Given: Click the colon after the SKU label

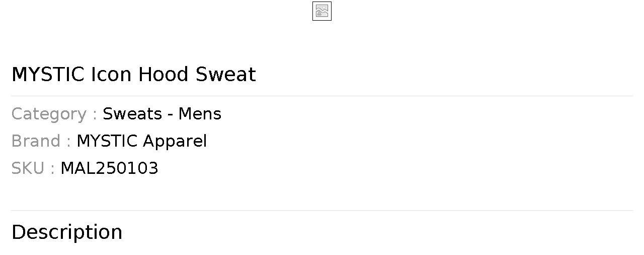Looking at the screenshot, I should tap(52, 169).
